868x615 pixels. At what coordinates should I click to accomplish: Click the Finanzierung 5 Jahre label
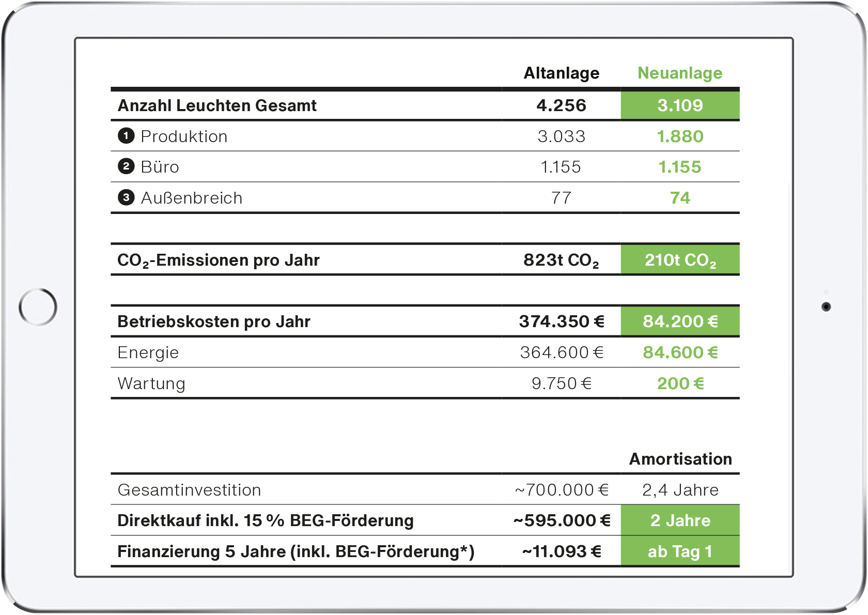296,551
